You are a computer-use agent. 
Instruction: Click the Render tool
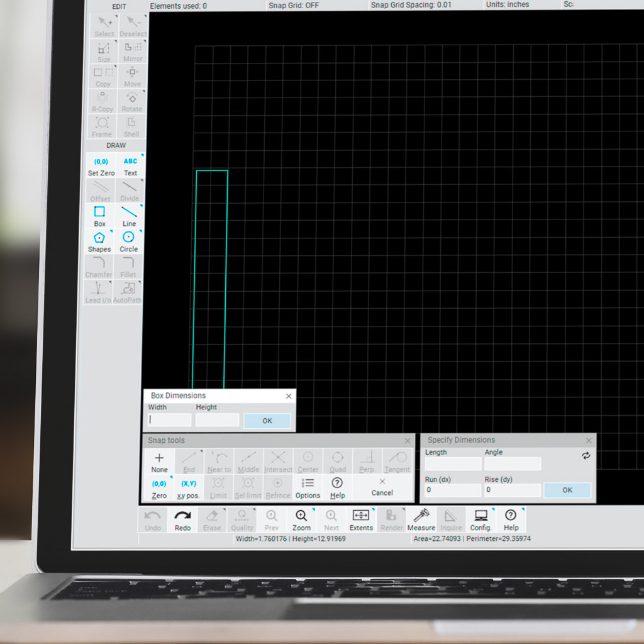[x=391, y=520]
